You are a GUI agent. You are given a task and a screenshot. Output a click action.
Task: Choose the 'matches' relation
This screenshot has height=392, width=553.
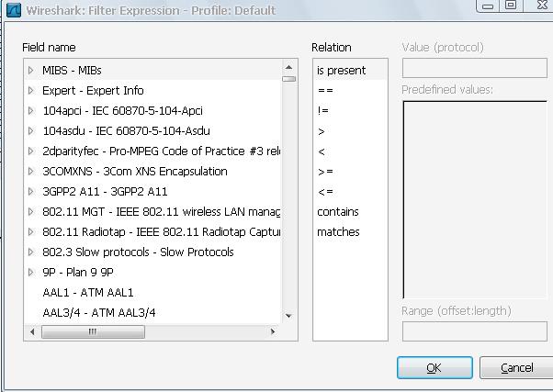[338, 231]
